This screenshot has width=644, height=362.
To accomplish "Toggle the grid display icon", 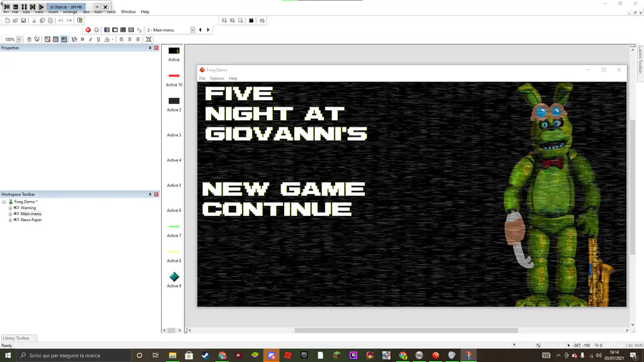I will click(55, 39).
